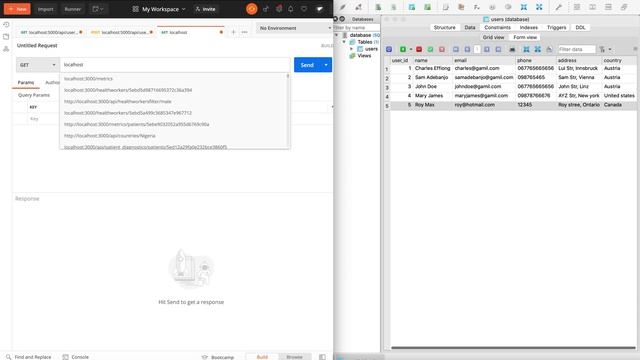This screenshot has width=640, height=360.
Task: Switch to Indexes tab
Action: (529, 27)
